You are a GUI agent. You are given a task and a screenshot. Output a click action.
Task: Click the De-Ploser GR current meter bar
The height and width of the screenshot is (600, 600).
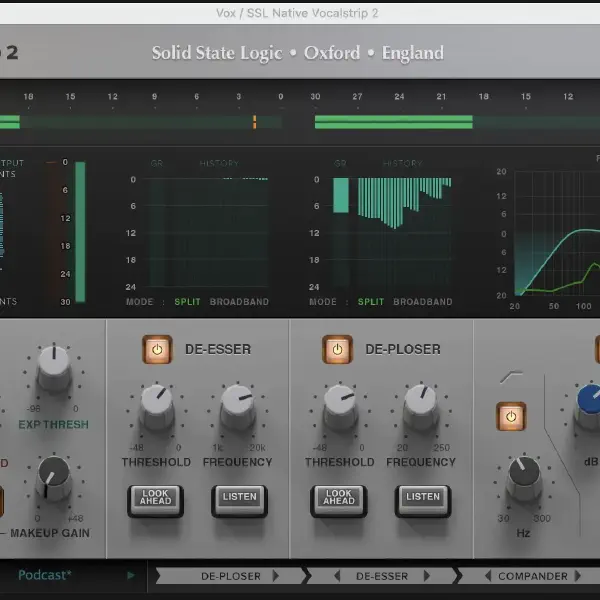click(341, 195)
